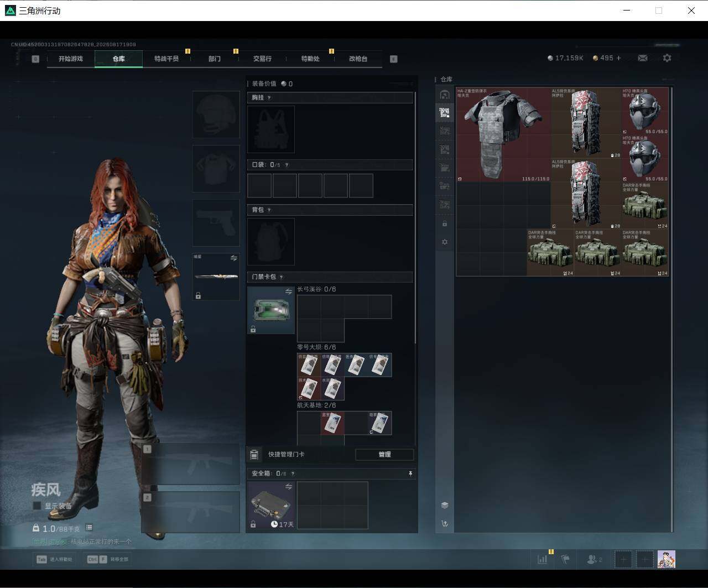Select the top H70 elite helmet

pyautogui.click(x=645, y=111)
